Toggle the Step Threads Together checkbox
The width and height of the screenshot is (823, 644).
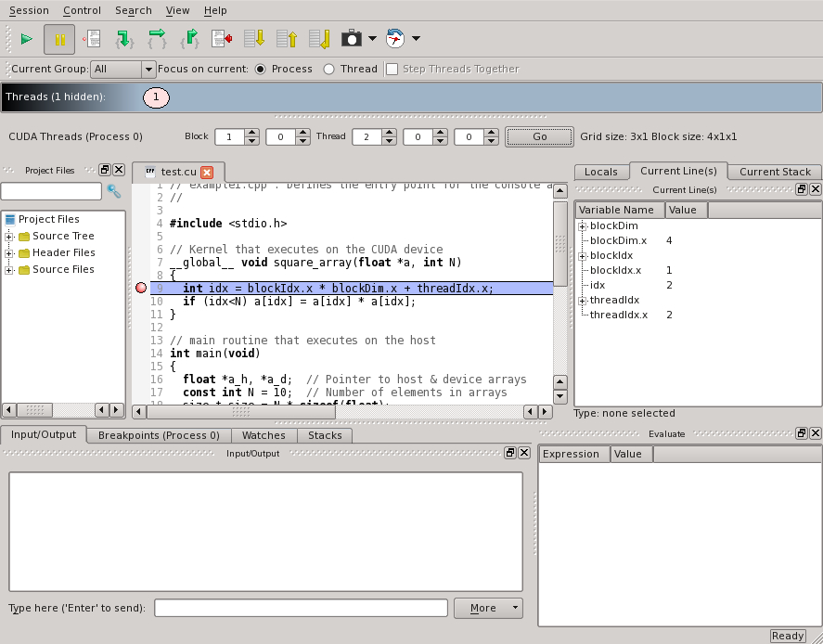[392, 69]
